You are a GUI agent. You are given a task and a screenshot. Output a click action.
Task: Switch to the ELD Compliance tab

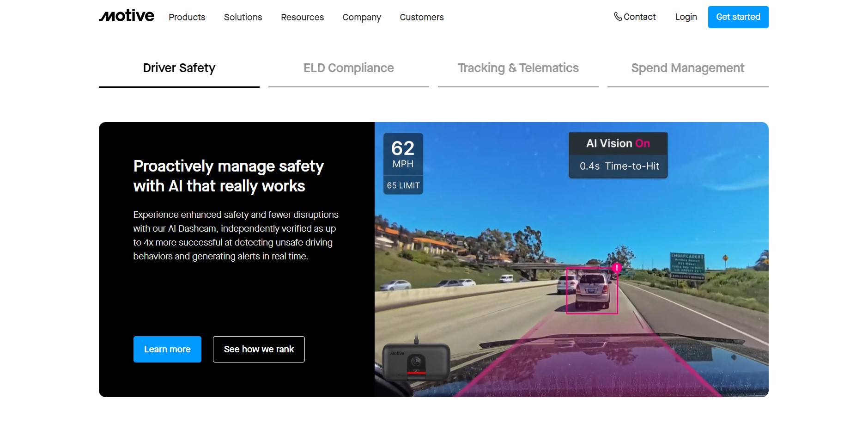349,68
